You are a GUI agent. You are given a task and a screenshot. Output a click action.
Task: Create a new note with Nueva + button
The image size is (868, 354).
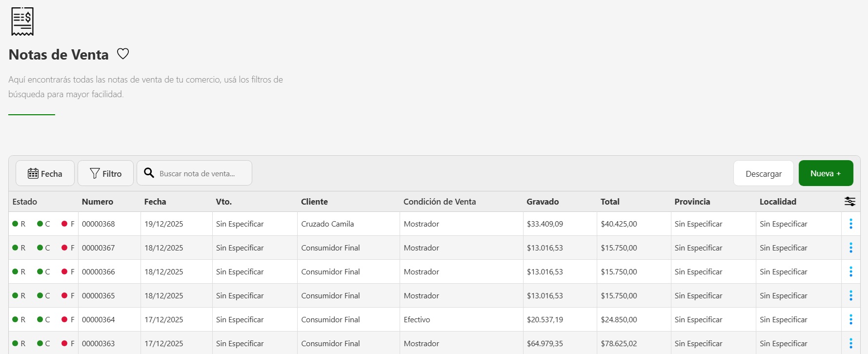point(826,173)
